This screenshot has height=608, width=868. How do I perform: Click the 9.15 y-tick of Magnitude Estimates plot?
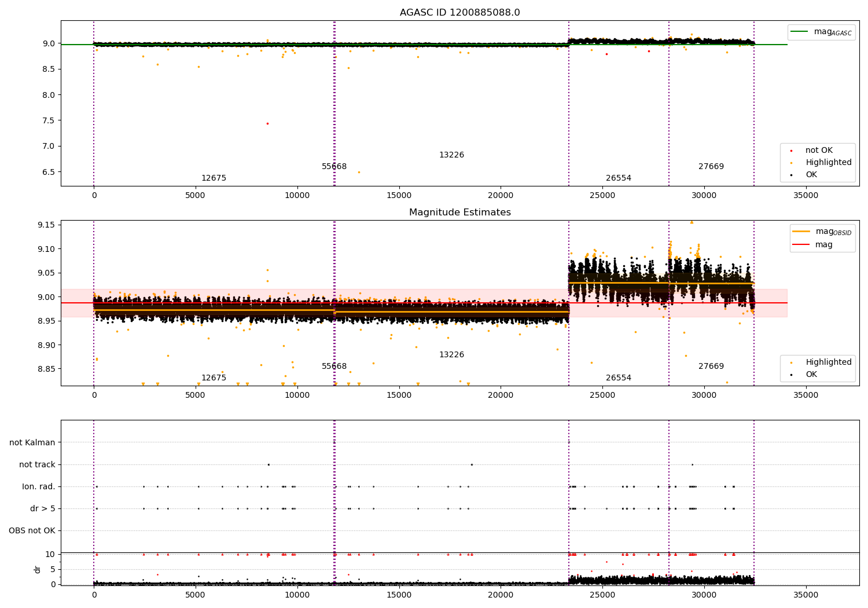point(46,225)
